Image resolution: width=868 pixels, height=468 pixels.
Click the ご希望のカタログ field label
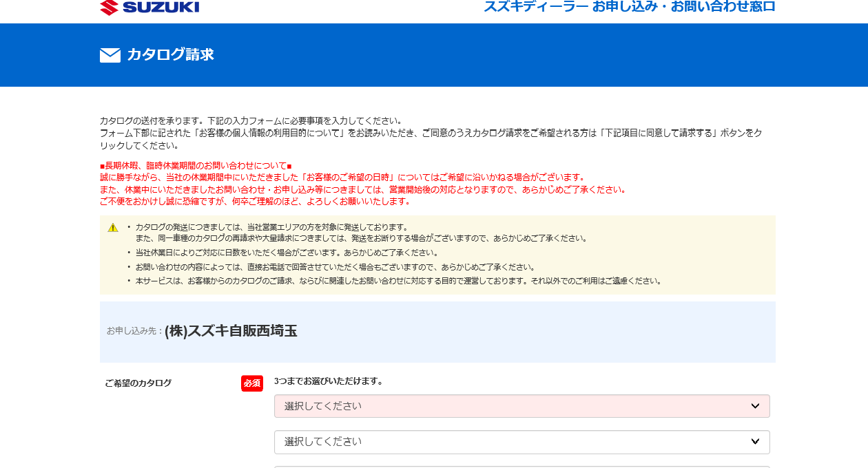pos(138,383)
